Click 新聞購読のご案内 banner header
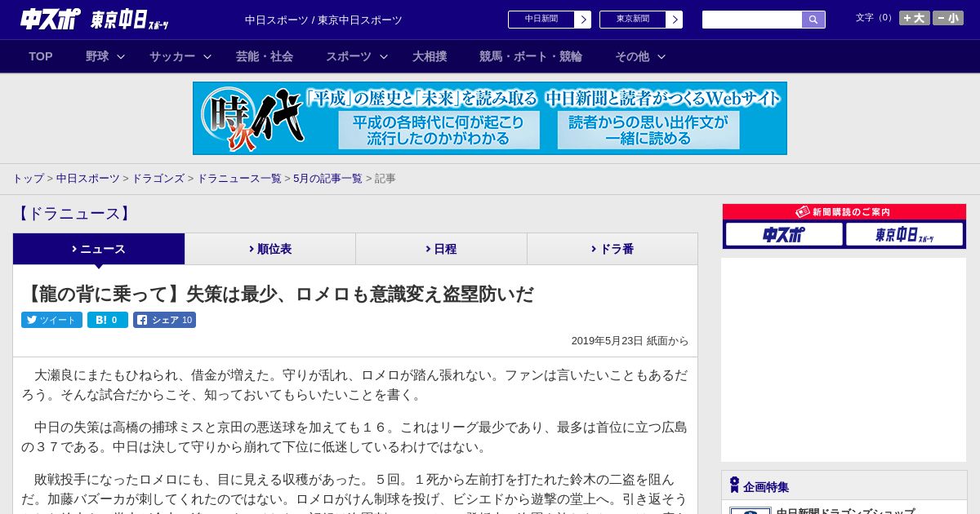Screen dimensions: 980x514 [844, 211]
